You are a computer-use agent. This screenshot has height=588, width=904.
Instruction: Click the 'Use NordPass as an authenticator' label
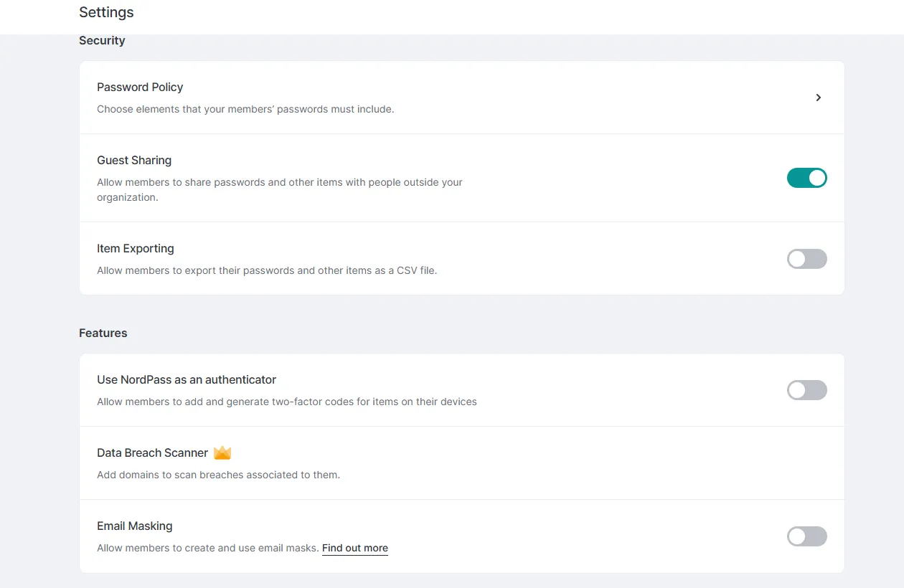point(187,379)
